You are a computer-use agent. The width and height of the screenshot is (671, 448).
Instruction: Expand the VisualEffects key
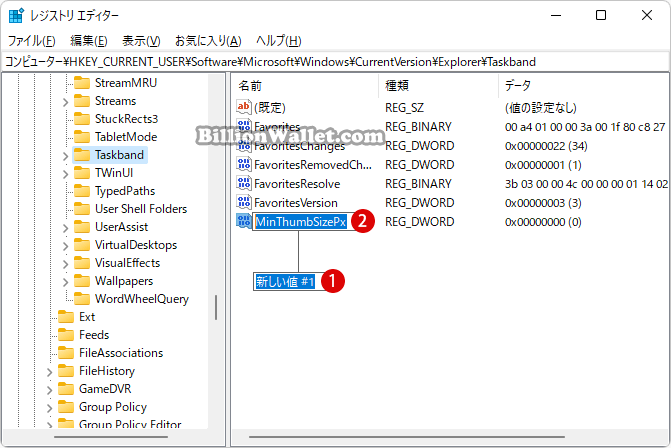(x=65, y=264)
